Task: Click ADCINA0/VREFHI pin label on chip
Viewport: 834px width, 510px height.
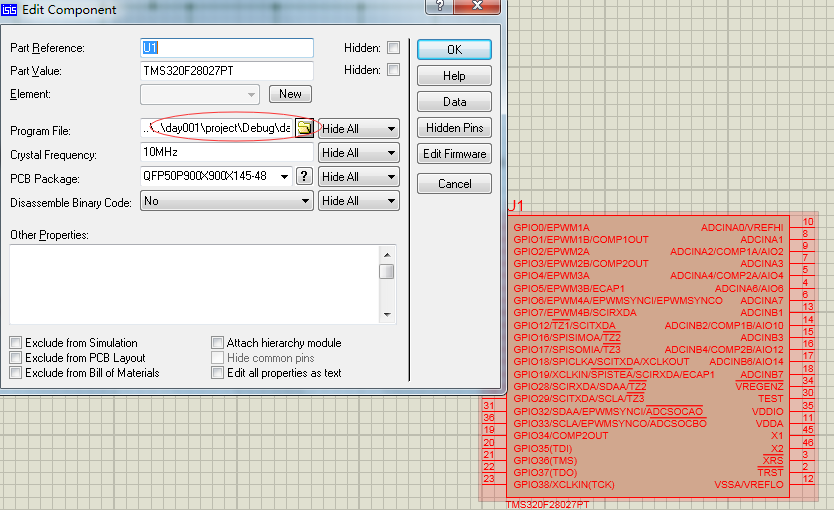Action: click(742, 228)
